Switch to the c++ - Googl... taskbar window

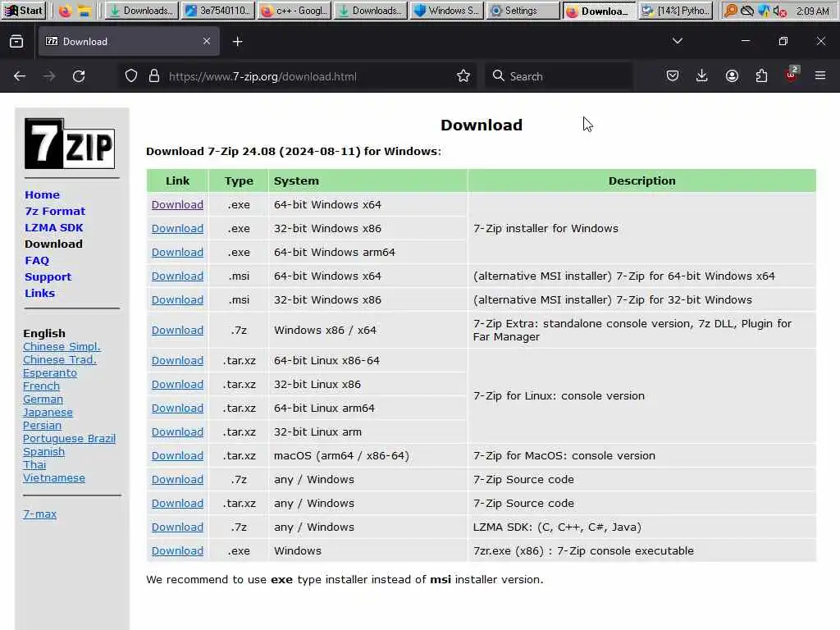pos(294,11)
